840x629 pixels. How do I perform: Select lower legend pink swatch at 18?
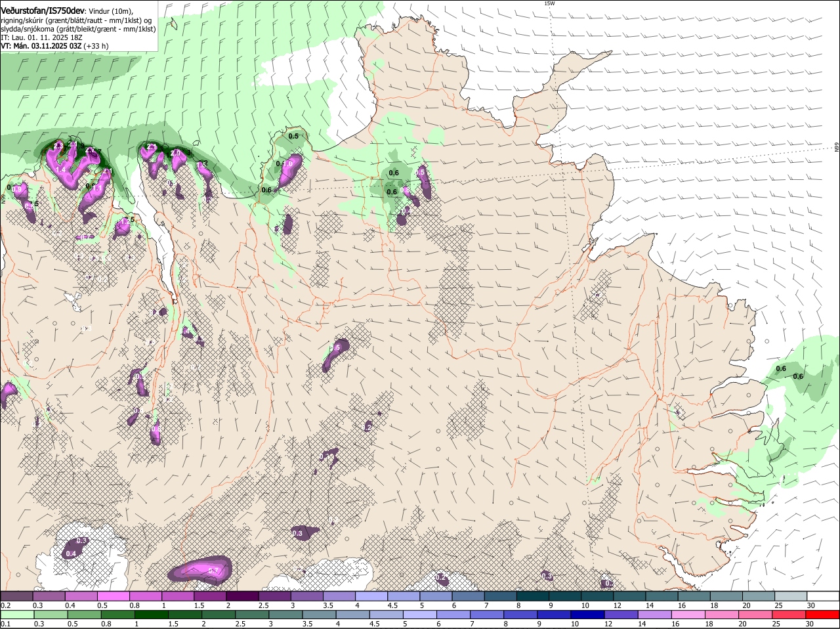click(723, 615)
